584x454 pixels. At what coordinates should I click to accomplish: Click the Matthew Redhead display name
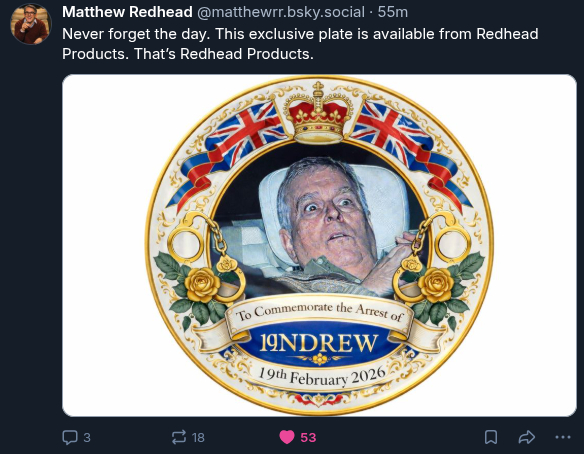127,12
